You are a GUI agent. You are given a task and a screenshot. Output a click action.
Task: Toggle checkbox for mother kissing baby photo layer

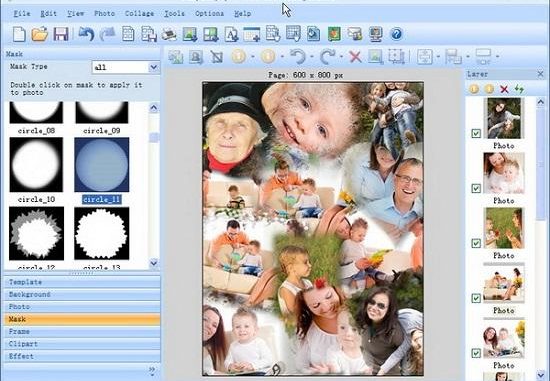point(476,188)
